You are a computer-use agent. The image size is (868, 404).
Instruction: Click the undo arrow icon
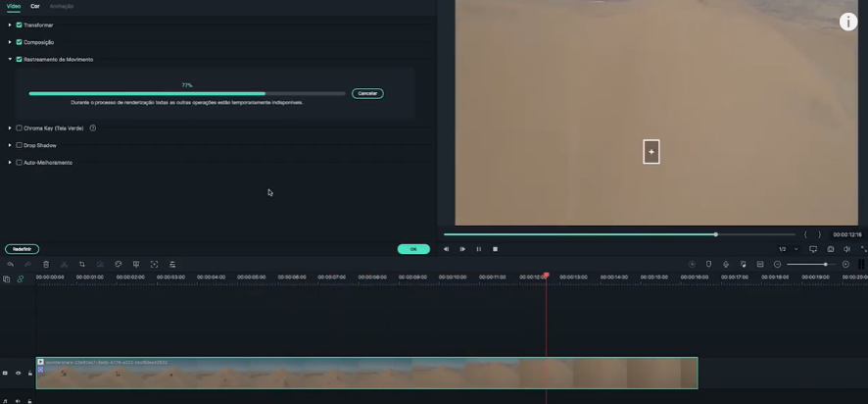click(10, 265)
